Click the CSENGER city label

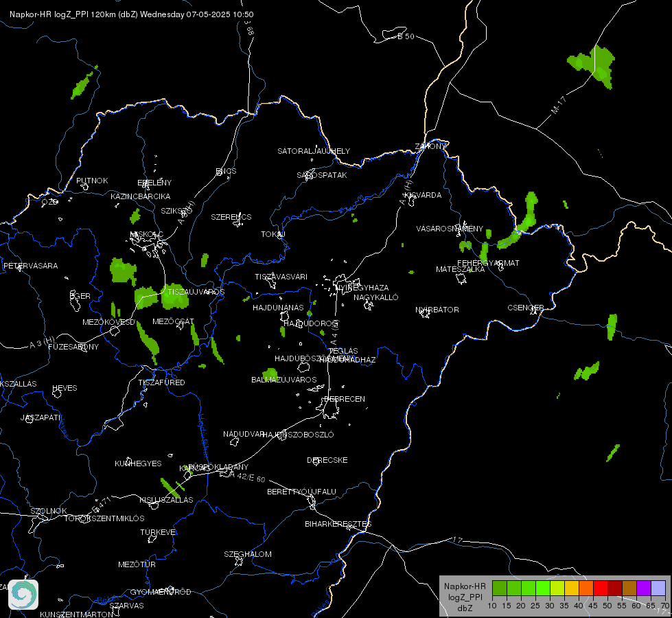click(x=525, y=308)
